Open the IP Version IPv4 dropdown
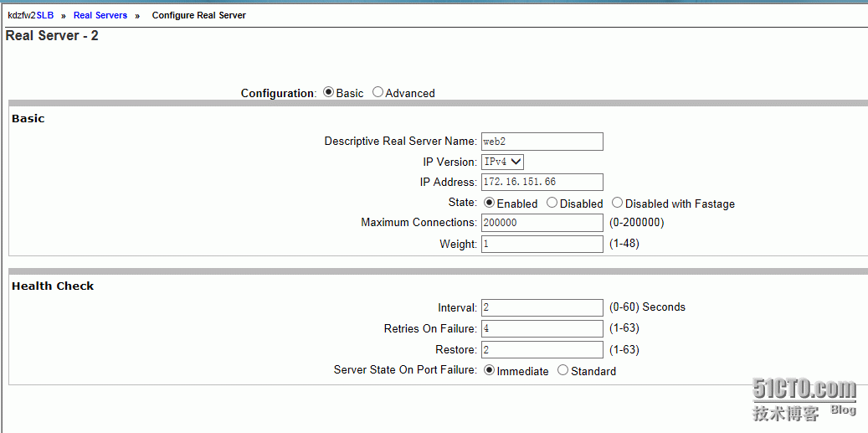 503,162
